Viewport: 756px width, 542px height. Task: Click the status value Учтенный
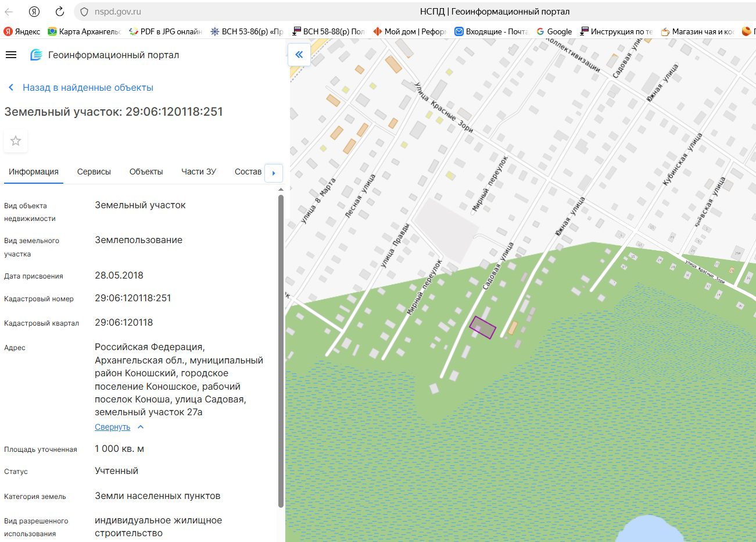117,470
